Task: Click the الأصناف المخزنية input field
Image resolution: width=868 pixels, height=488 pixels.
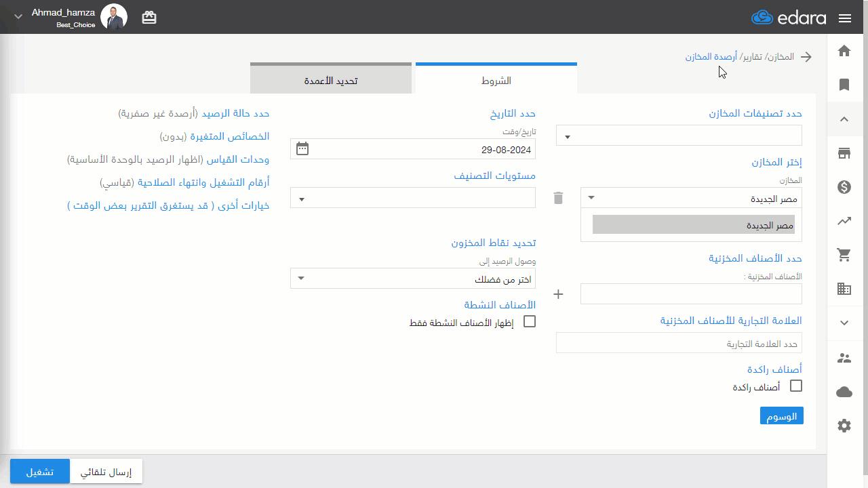Action: [x=691, y=294]
